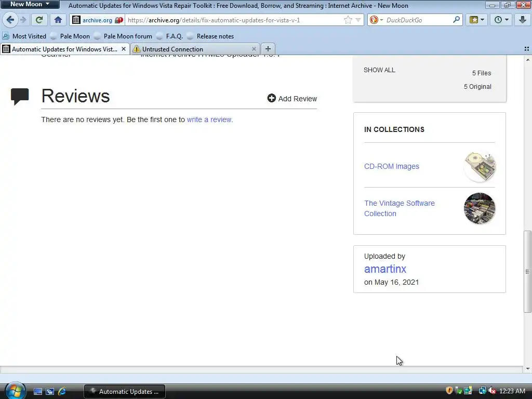Open the tab groups icon

(x=527, y=49)
